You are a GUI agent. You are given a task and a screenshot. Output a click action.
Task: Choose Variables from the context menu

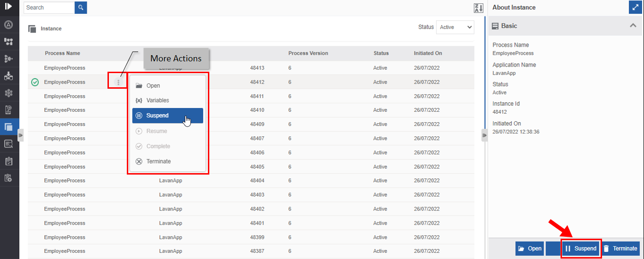pos(168,100)
